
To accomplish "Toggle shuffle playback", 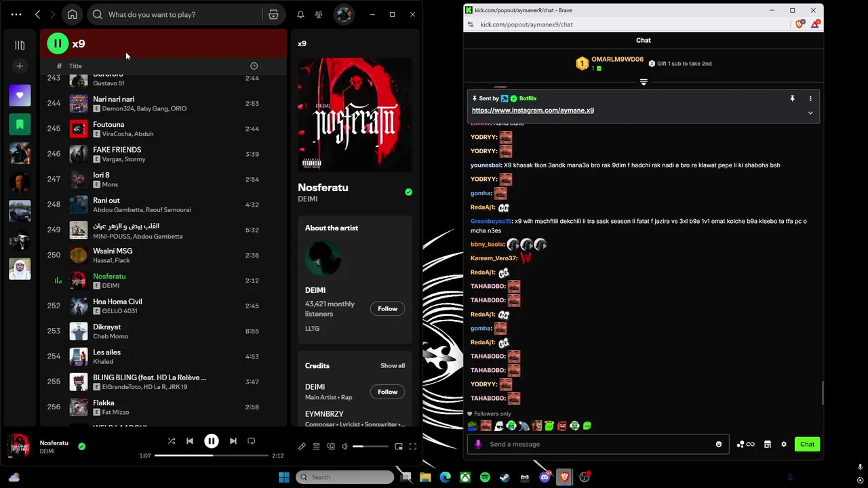I will click(x=172, y=441).
